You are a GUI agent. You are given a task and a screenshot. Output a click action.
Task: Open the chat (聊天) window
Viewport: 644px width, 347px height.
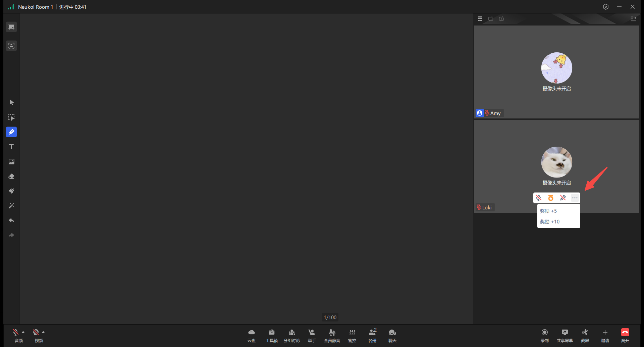pos(392,335)
